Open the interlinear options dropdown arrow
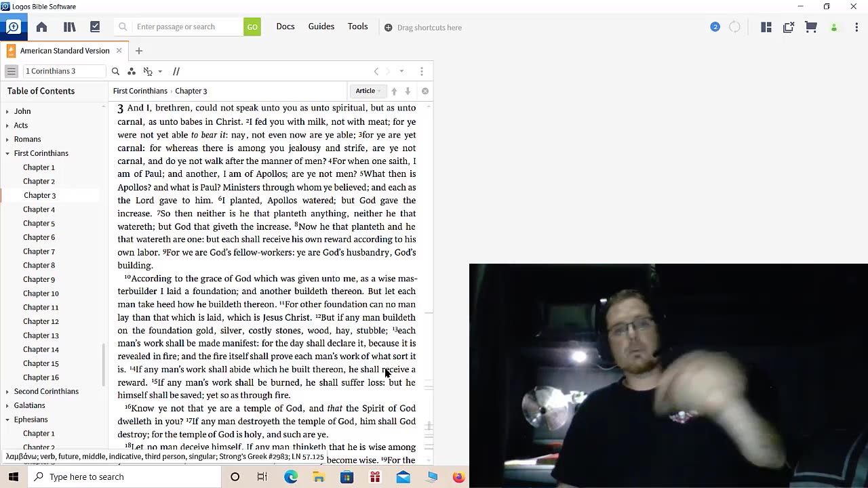The width and height of the screenshot is (868, 488). 160,71
